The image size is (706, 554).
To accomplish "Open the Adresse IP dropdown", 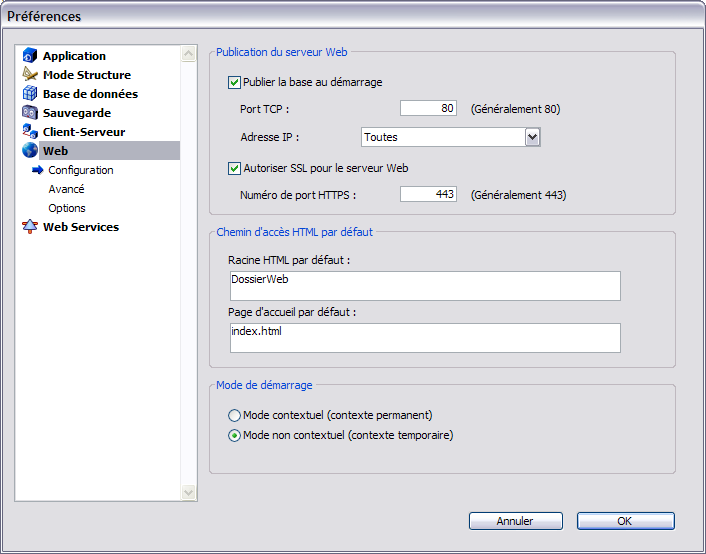I will pyautogui.click(x=532, y=137).
